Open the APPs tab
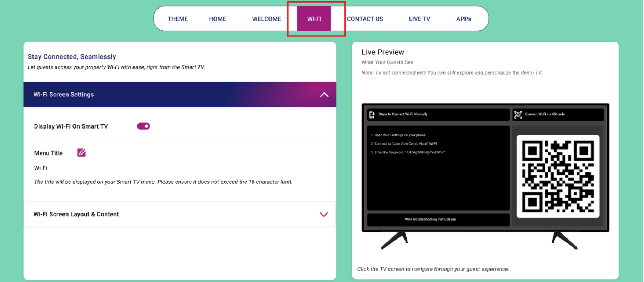 [463, 19]
